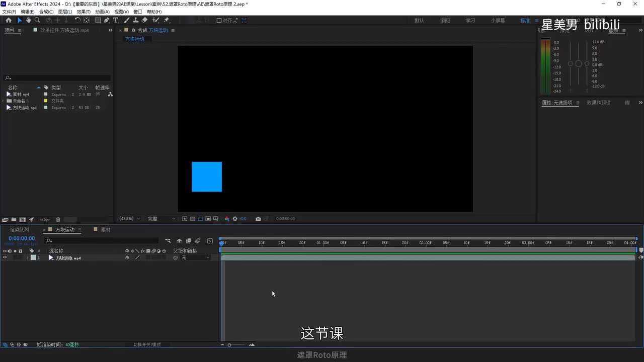Select the Selection arrow tool
This screenshot has height=362, width=644.
[x=20, y=21]
